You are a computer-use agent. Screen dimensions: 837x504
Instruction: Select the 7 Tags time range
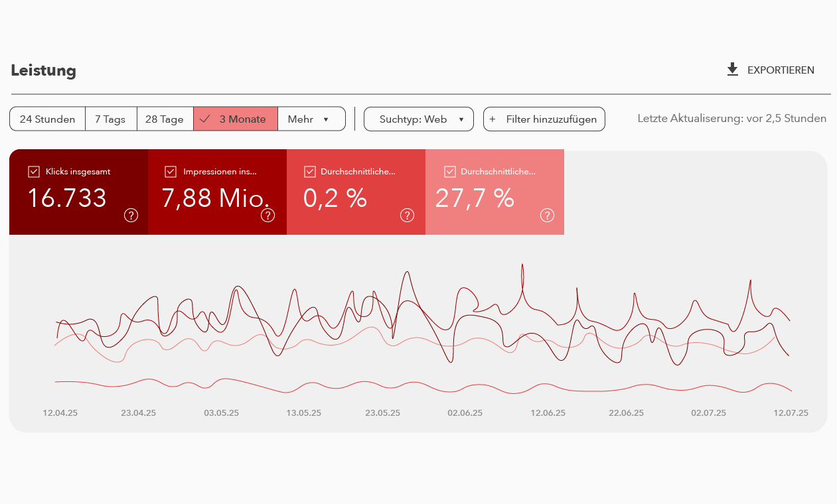pyautogui.click(x=110, y=119)
